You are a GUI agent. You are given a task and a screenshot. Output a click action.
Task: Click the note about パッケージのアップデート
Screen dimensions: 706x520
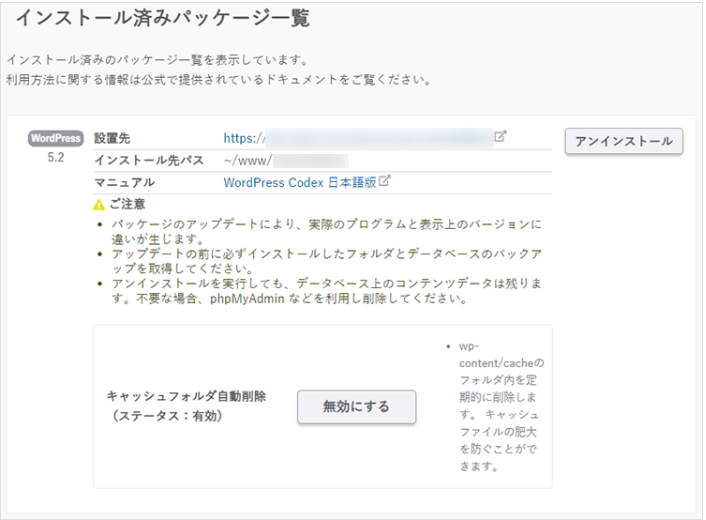pyautogui.click(x=326, y=231)
